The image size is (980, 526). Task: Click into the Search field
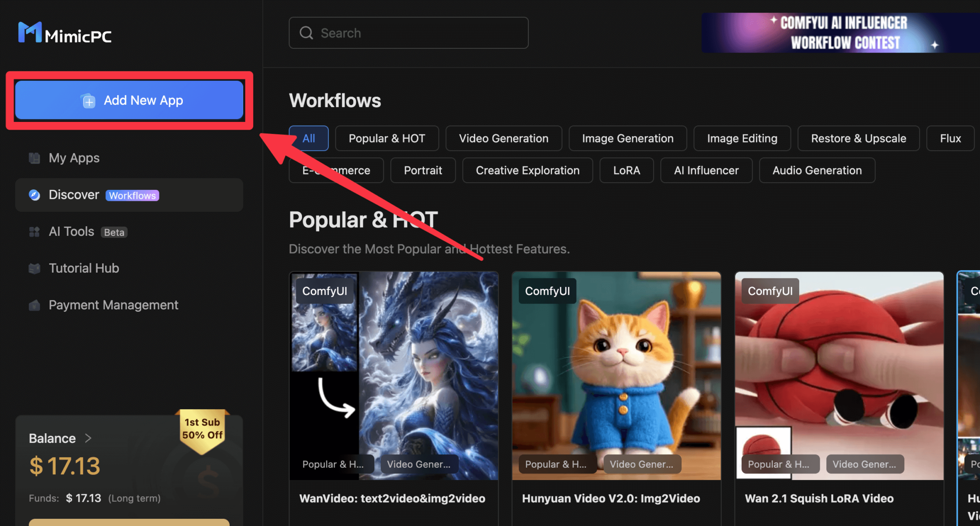point(416,33)
